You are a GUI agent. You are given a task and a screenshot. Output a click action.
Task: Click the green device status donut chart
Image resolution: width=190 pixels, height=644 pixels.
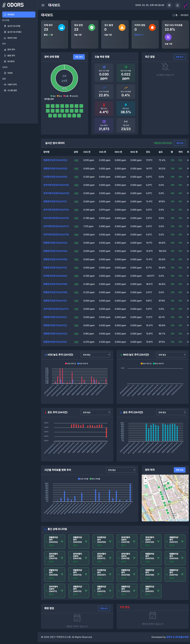point(64,78)
